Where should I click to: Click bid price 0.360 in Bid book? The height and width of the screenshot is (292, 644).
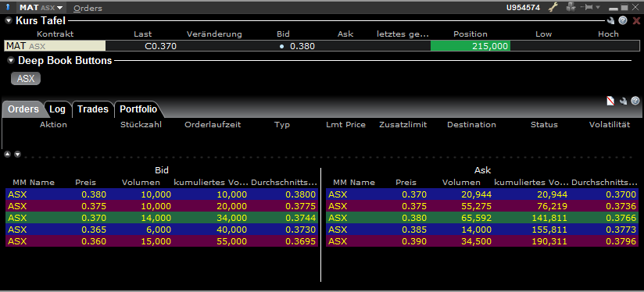pyautogui.click(x=94, y=241)
